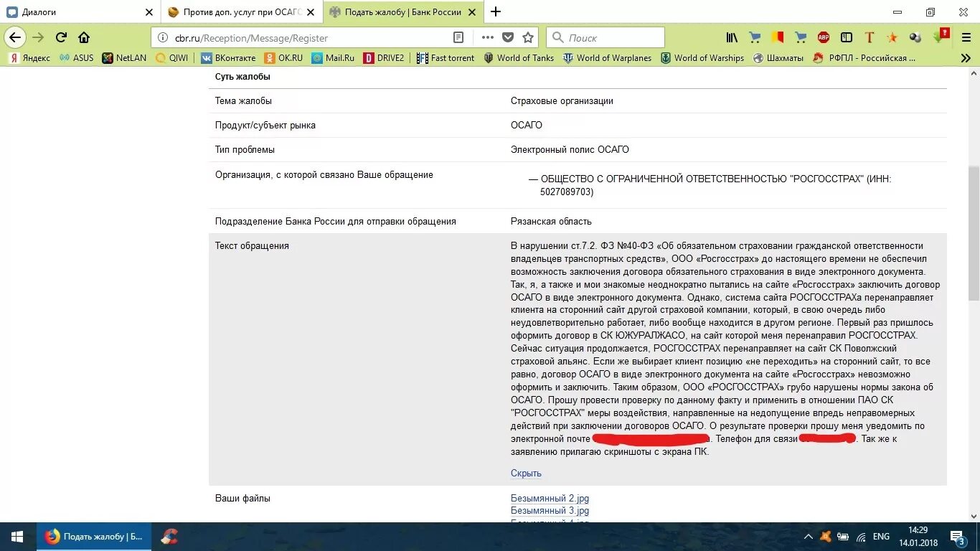980x551 pixels.
Task: Show hidden system tray icons
Action: click(x=809, y=537)
